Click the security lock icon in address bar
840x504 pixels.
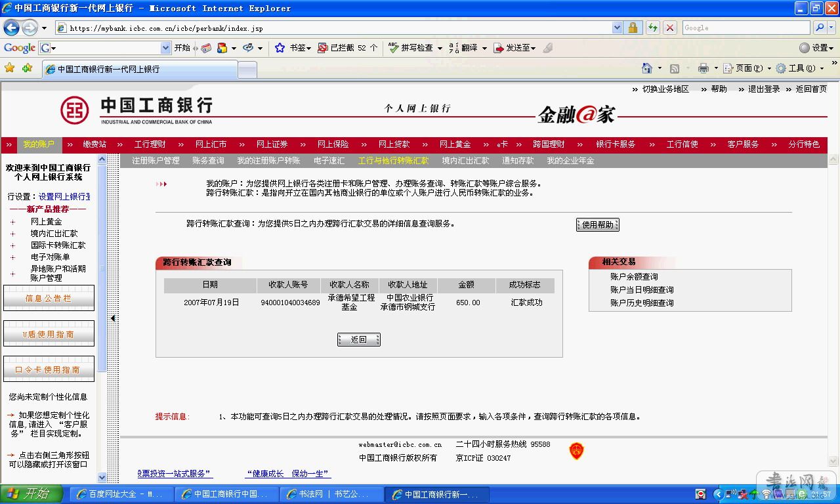pyautogui.click(x=633, y=28)
